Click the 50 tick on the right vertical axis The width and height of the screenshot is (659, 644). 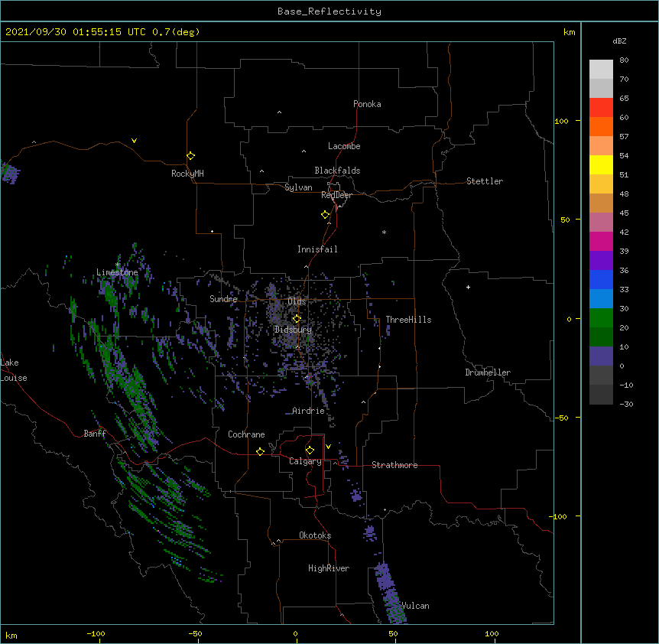coord(565,220)
